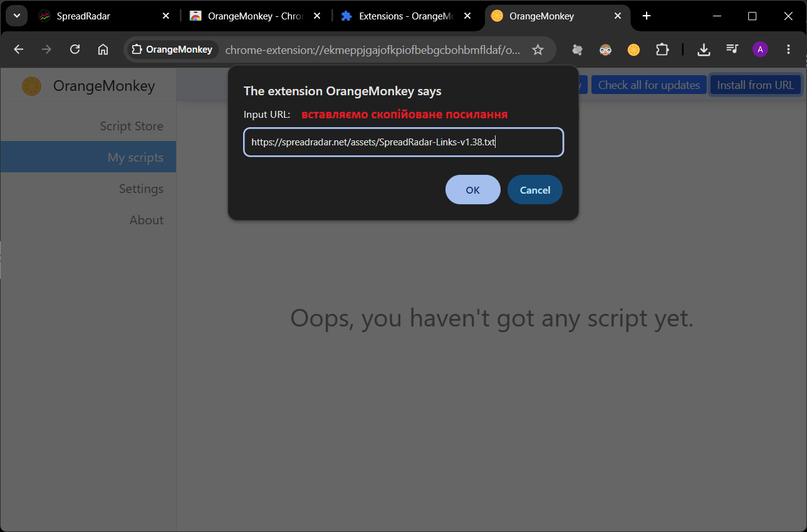Cancel the Input URL dialog
This screenshot has width=807, height=532.
(x=535, y=190)
